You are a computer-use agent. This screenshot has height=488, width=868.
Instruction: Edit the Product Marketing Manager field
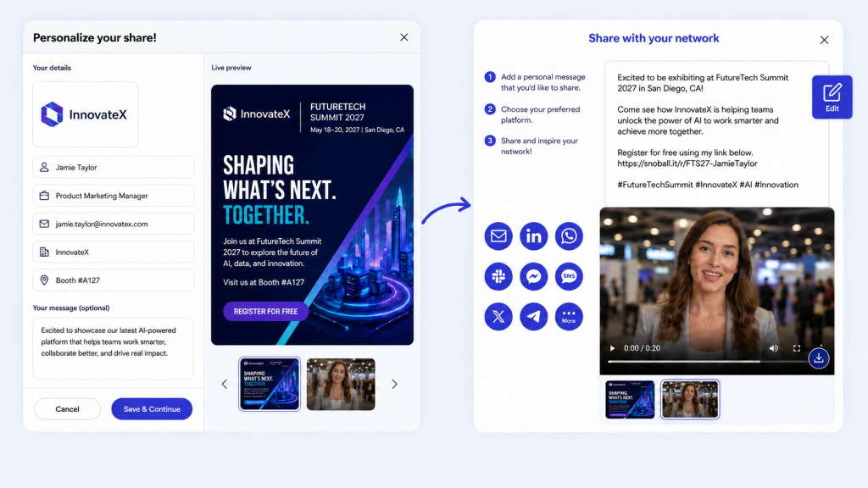click(114, 196)
